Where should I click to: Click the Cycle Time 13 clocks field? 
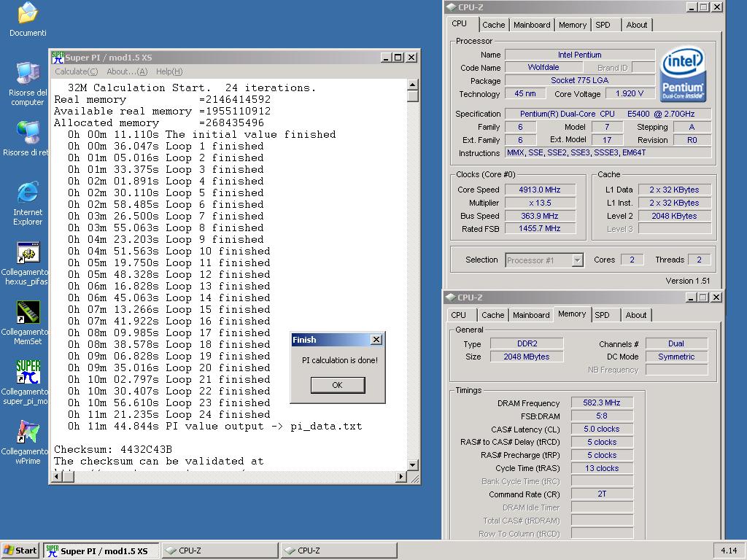point(602,468)
